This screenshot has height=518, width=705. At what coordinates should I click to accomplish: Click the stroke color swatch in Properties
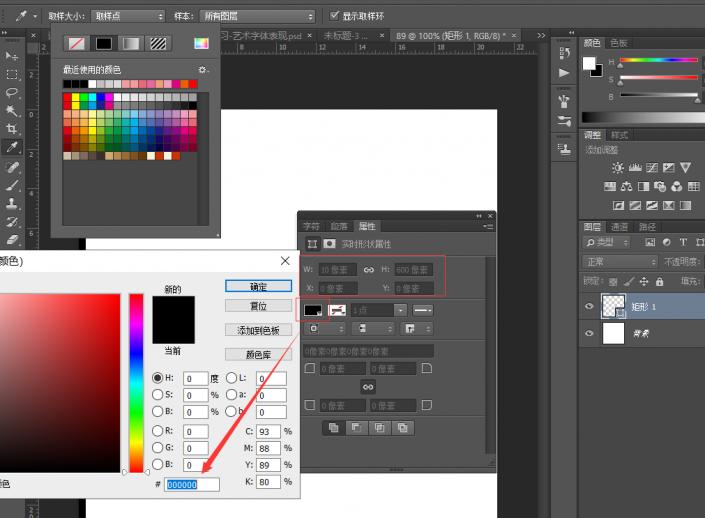pos(337,310)
